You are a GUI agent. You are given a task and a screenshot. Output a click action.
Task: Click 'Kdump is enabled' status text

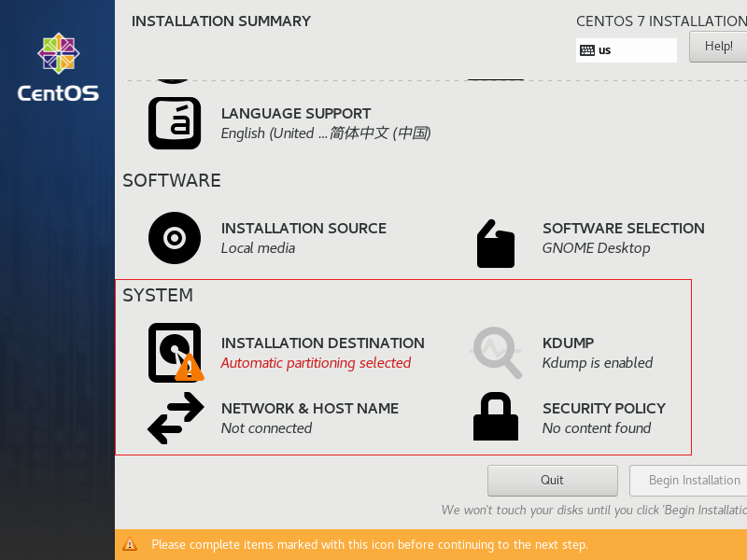pyautogui.click(x=598, y=363)
